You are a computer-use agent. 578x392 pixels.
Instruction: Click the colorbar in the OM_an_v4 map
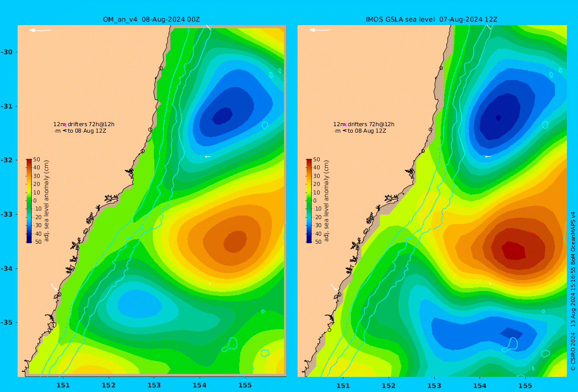tap(29, 201)
